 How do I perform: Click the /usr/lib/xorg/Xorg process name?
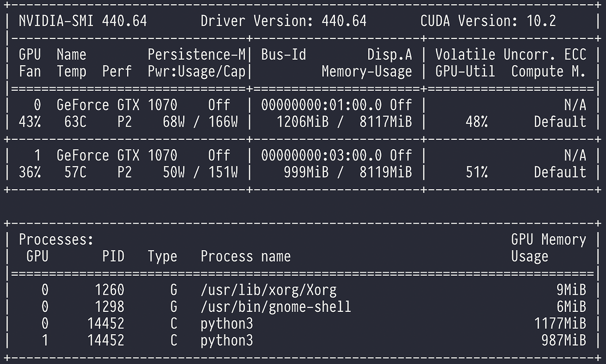[268, 290]
